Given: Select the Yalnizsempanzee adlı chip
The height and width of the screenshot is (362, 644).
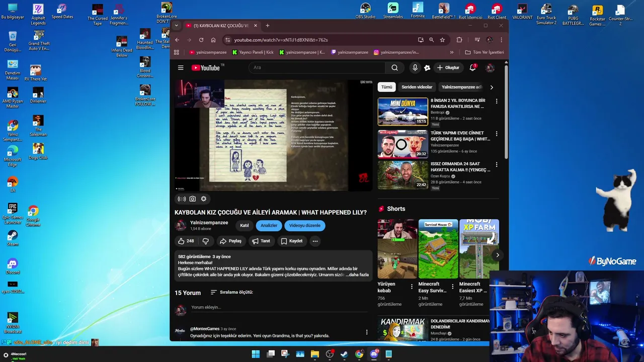Looking at the screenshot, I should click(x=461, y=87).
